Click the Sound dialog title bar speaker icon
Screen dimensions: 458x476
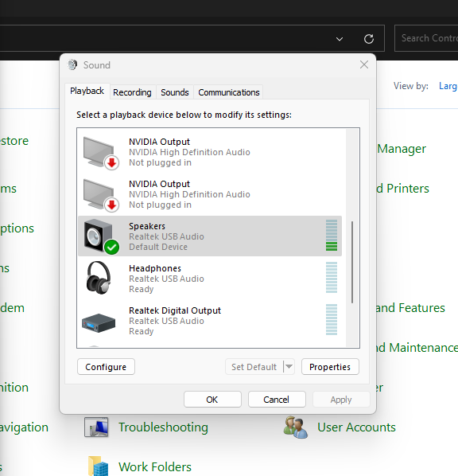tap(72, 64)
